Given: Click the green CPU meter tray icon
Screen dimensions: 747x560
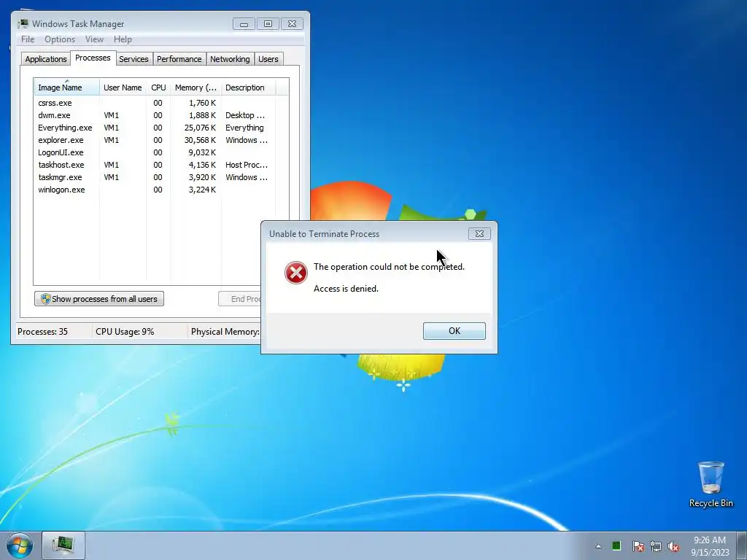Looking at the screenshot, I should [616, 545].
